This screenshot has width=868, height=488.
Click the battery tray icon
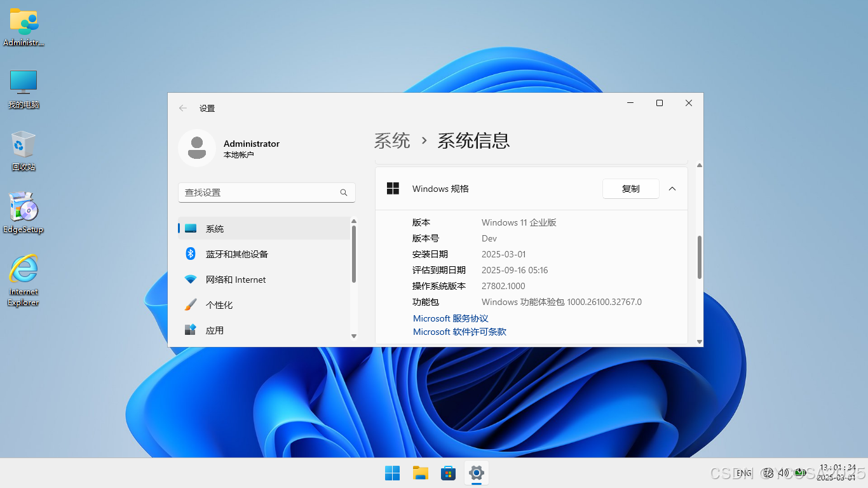coord(801,473)
